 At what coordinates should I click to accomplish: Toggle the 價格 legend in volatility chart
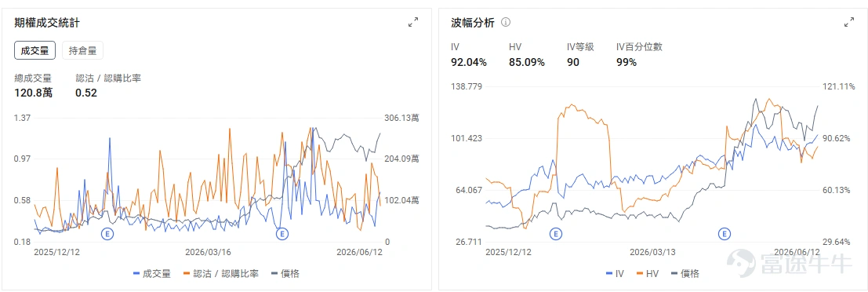685,273
